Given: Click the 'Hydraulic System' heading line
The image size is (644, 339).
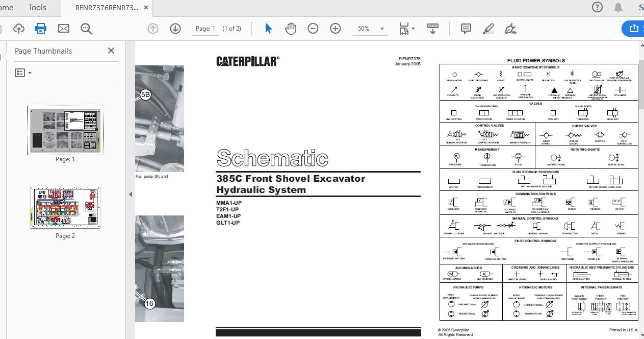Looking at the screenshot, I should [x=261, y=190].
